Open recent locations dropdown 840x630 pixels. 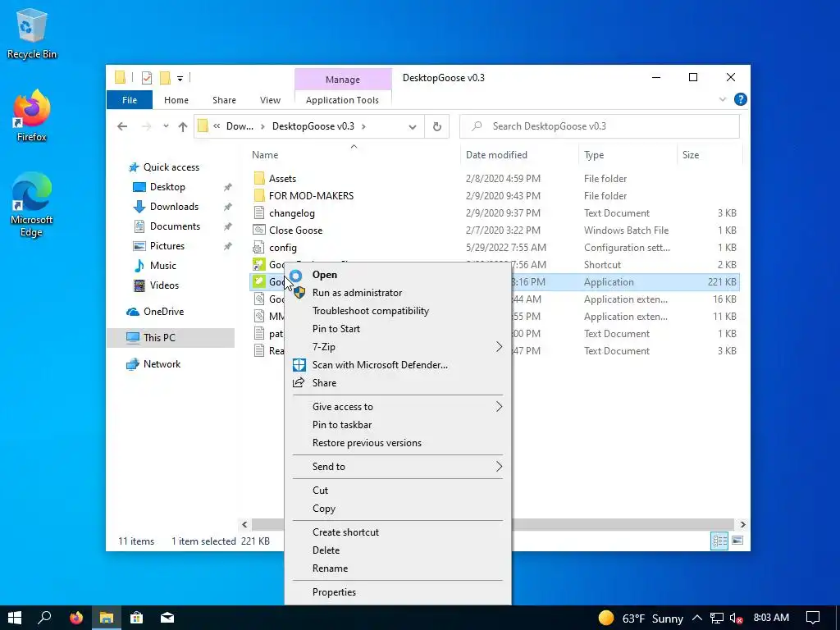pyautogui.click(x=166, y=126)
